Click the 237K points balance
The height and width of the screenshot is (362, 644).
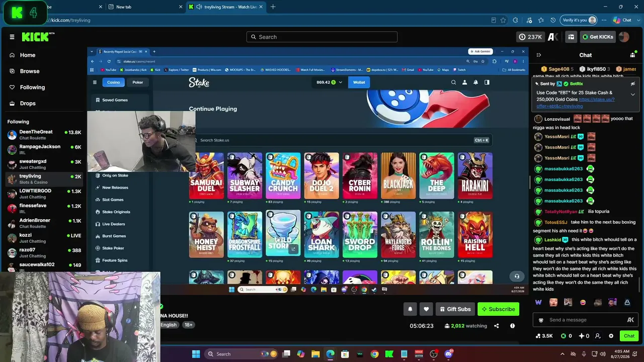tap(530, 37)
